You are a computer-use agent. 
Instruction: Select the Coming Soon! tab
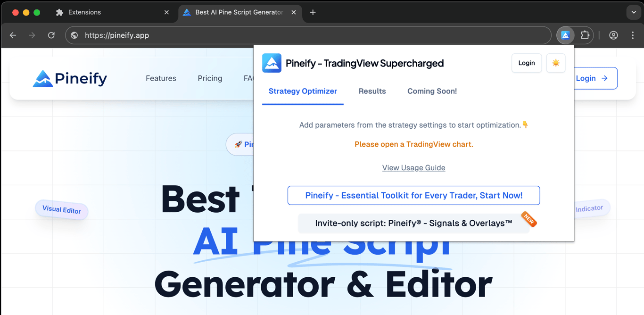click(432, 91)
